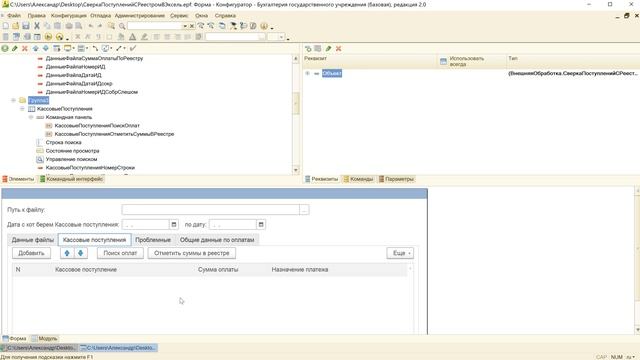The height and width of the screenshot is (360, 640).
Task: Select Строка поиска tree item
Action: tap(63, 142)
